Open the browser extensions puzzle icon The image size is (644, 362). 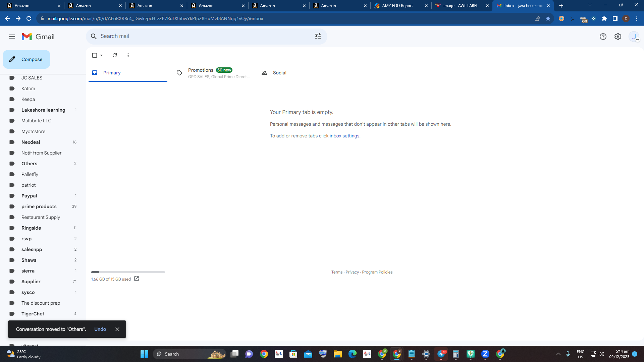pyautogui.click(x=604, y=18)
